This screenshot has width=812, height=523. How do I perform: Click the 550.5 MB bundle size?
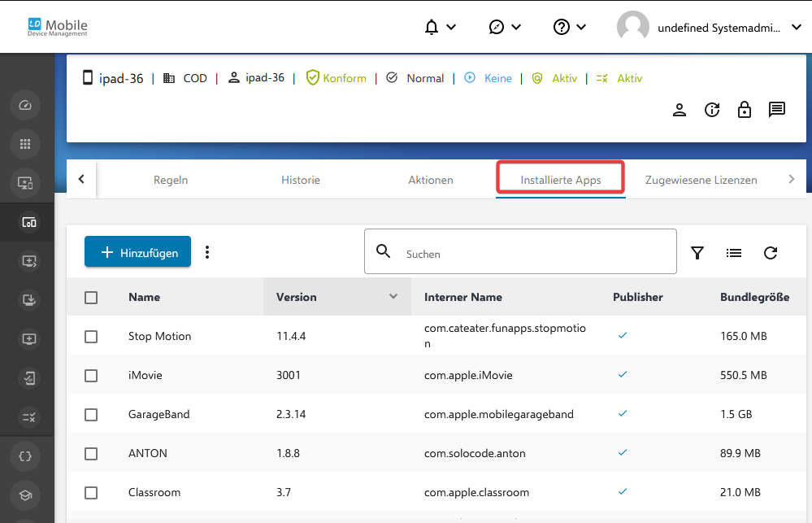(x=743, y=375)
